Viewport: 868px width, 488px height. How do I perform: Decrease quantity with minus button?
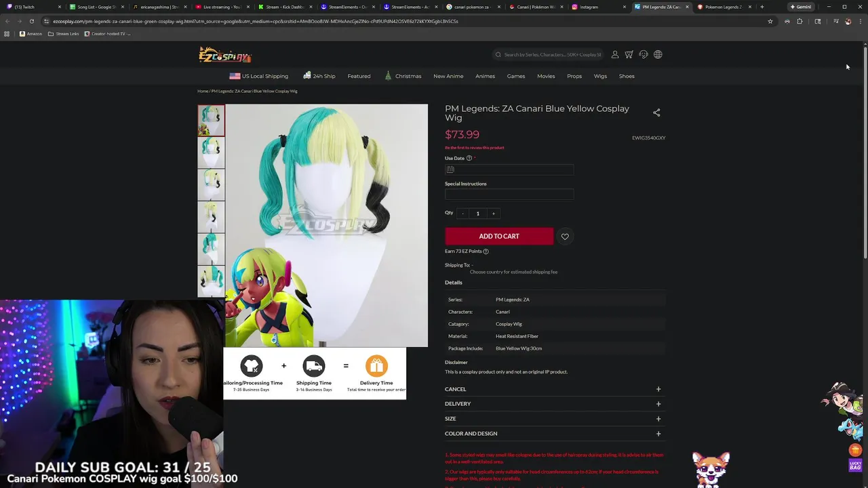point(462,213)
